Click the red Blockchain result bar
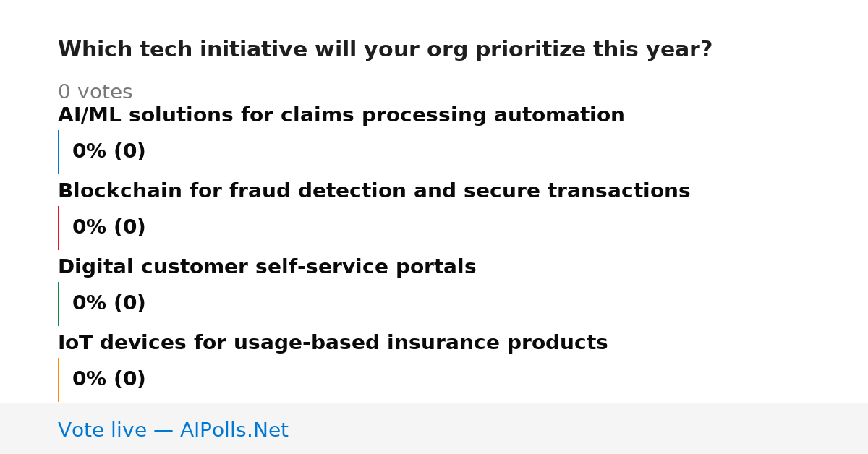This screenshot has height=454, width=868. click(x=58, y=228)
